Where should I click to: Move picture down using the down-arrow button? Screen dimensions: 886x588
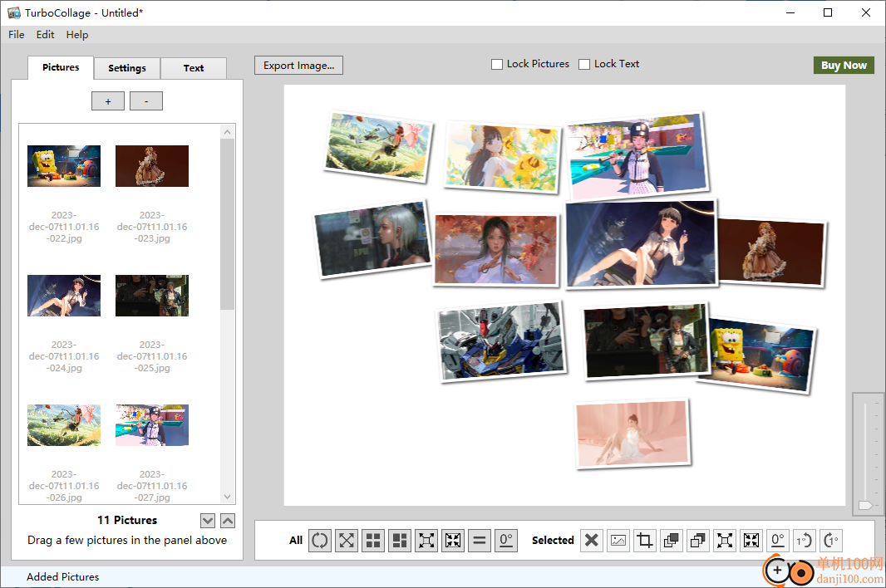click(208, 521)
